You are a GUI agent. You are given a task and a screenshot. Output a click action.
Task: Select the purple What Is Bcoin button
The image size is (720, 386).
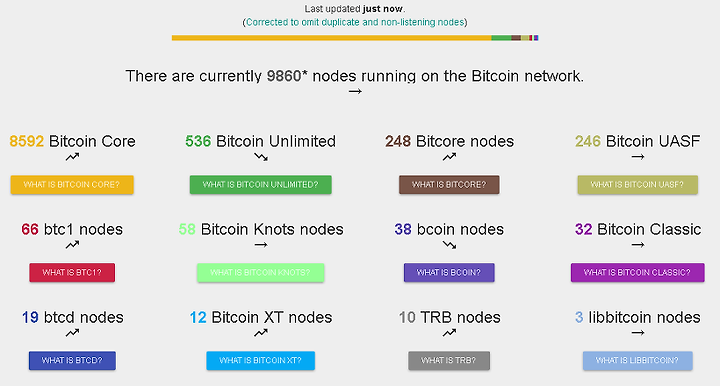click(x=449, y=273)
